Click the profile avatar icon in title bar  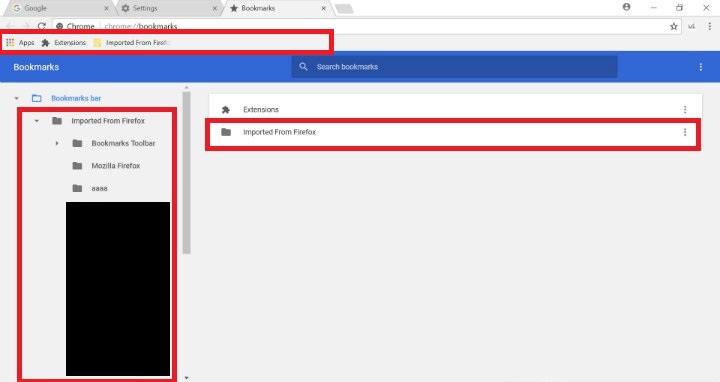click(626, 7)
